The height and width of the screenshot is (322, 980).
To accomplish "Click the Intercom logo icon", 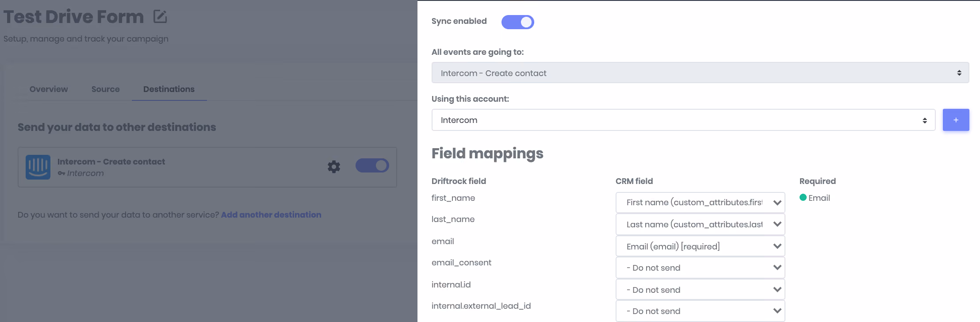I will tap(38, 167).
